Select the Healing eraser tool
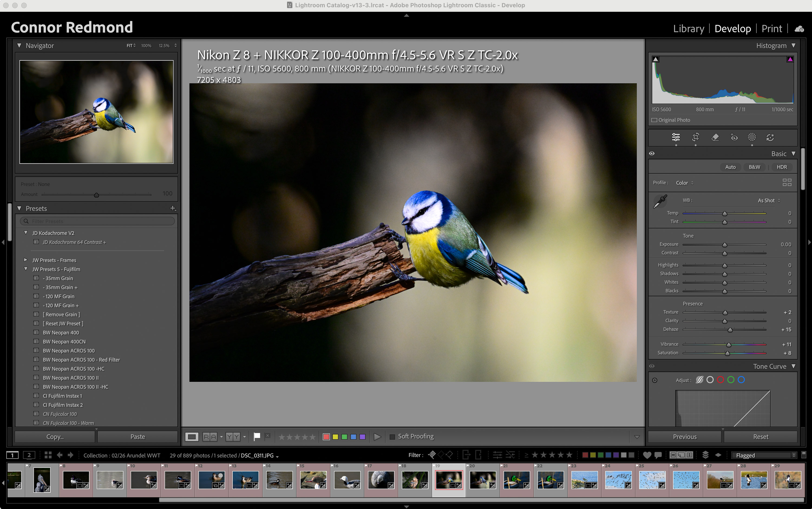Screen dimensions: 812x509 (715, 137)
